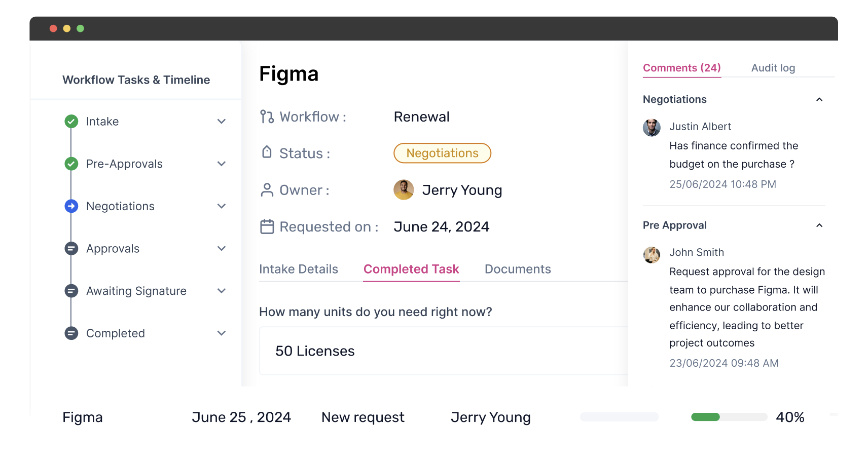This screenshot has width=868, height=464.
Task: Select the Negotiations timeline step label
Action: tap(120, 206)
